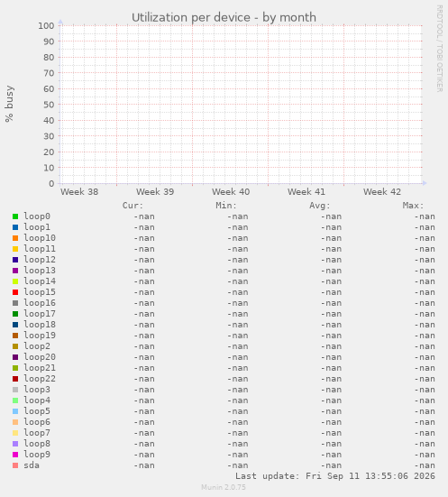Click the loop12 dark blue swatch
Image resolution: width=448 pixels, height=497 pixels.
[15, 260]
